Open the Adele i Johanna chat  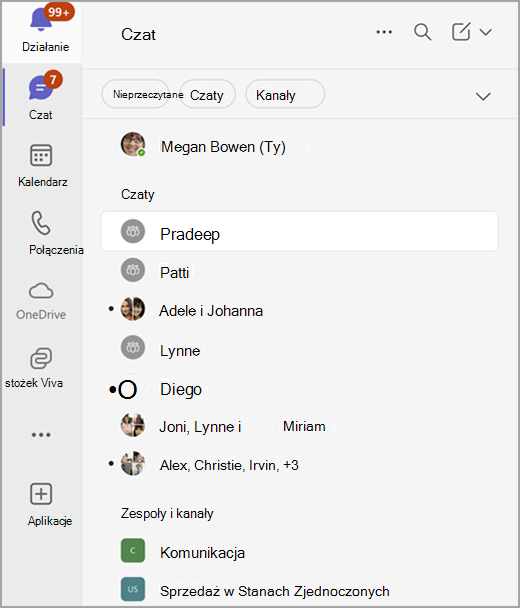pos(299,311)
